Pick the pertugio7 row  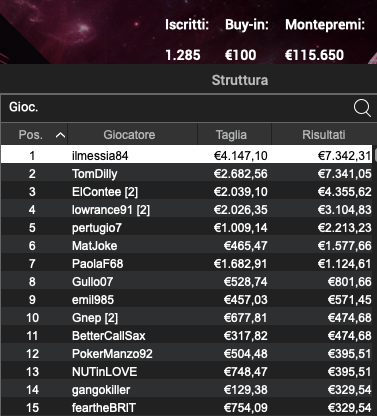(187, 228)
